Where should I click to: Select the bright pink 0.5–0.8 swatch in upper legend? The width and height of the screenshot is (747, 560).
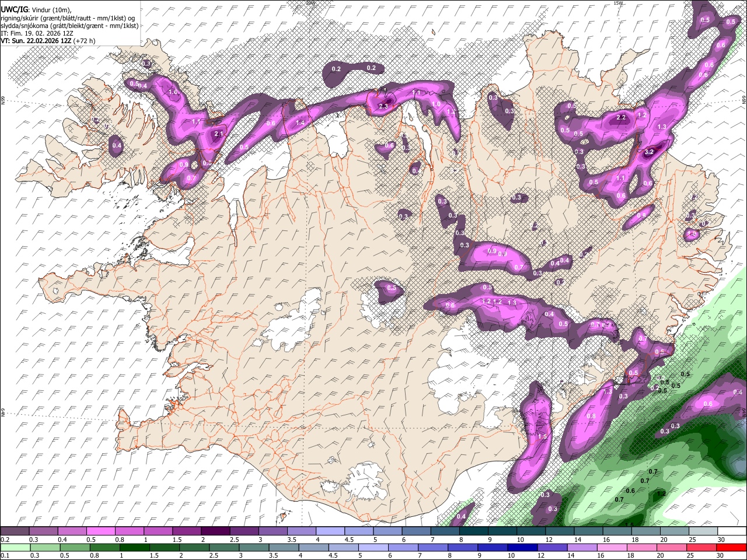(x=100, y=531)
